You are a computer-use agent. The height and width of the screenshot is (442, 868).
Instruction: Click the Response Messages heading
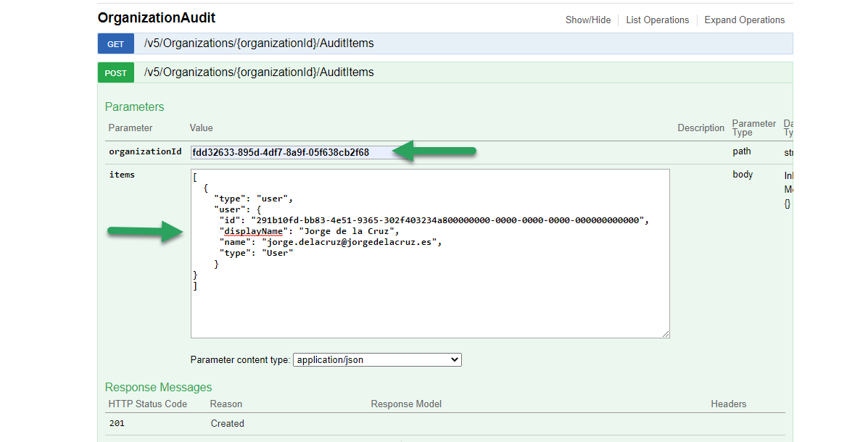(x=158, y=387)
